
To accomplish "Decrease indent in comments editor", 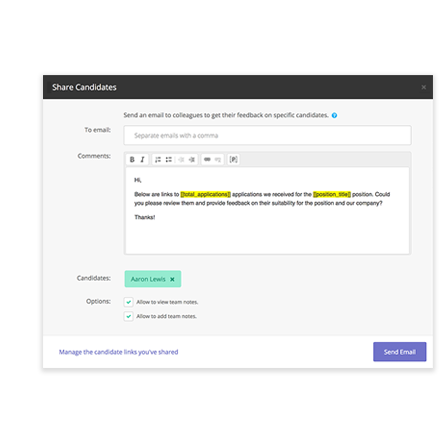I will point(181,159).
